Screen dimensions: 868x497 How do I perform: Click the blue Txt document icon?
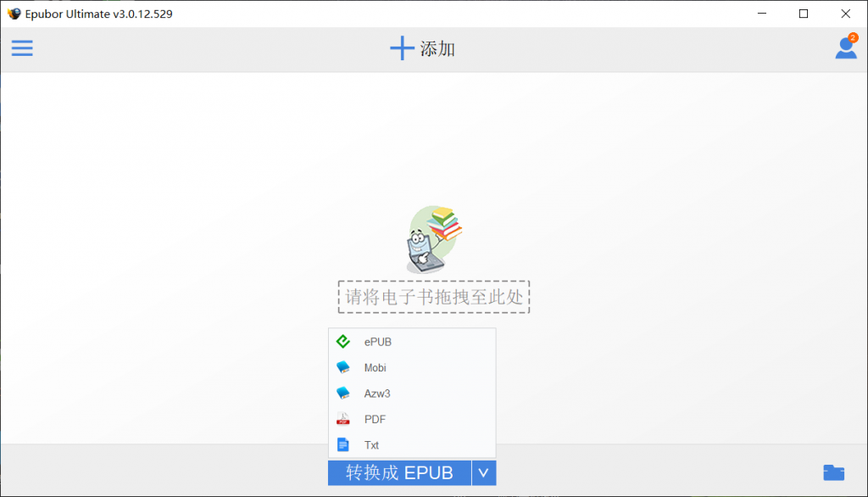click(343, 444)
